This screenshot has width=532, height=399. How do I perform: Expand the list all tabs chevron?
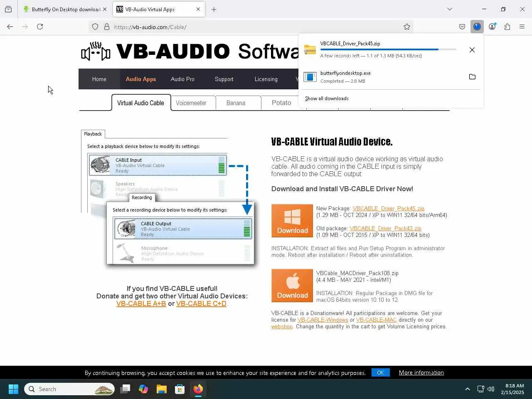(x=450, y=9)
